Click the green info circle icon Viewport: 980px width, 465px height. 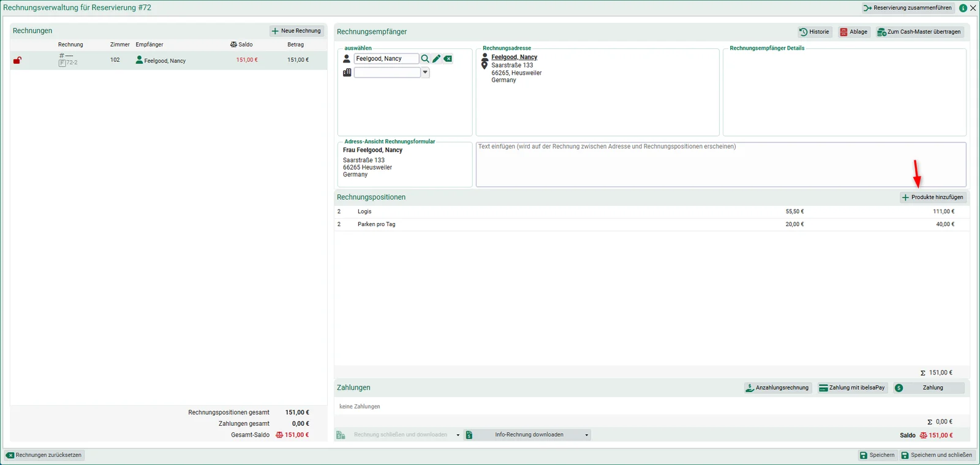tap(963, 8)
